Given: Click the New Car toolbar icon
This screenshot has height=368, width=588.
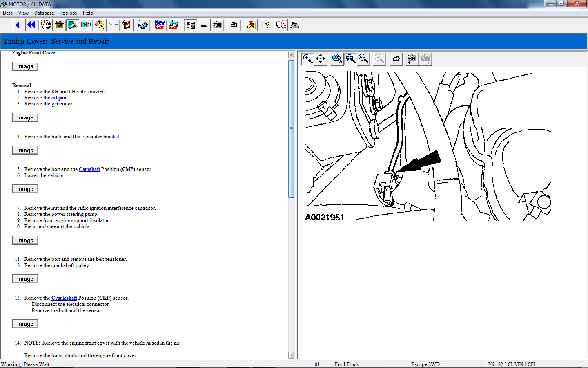Looking at the screenshot, I should pyautogui.click(x=160, y=25).
